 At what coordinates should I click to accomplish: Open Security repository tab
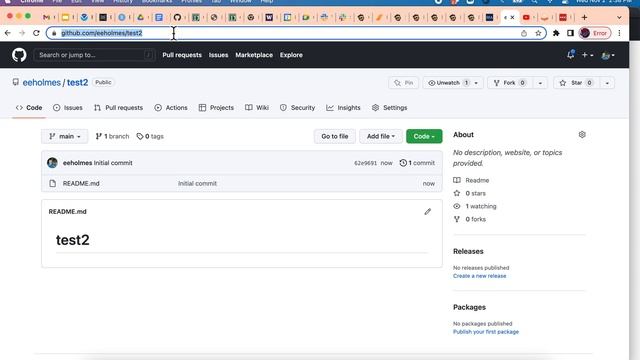[x=298, y=108]
